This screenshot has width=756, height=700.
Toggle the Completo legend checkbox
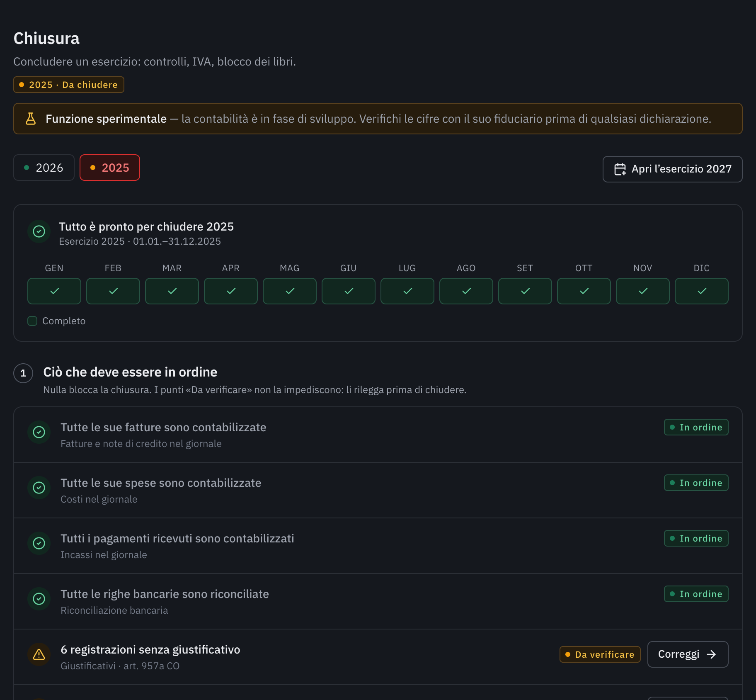[32, 321]
